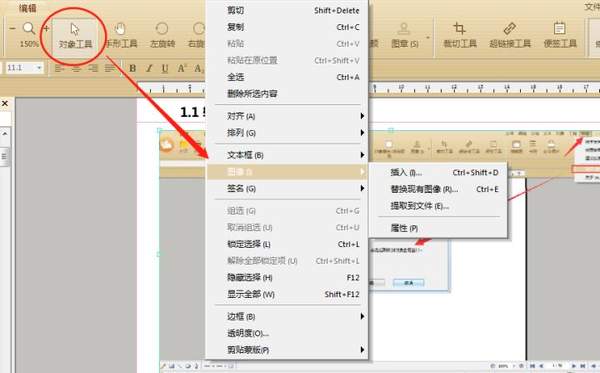This screenshot has height=373, width=600.
Task: Choose 插入 (I)... in image submenu
Action: (x=439, y=173)
